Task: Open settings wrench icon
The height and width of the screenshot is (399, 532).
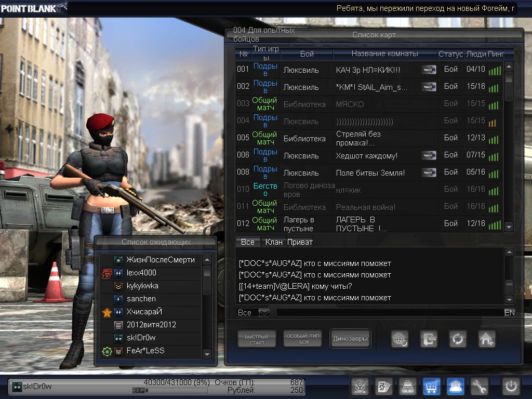Action: pos(479,386)
